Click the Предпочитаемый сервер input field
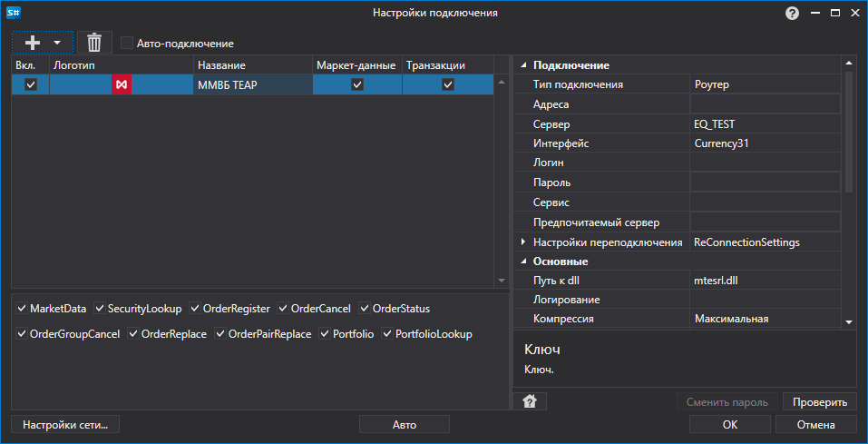The image size is (868, 444). pos(765,222)
